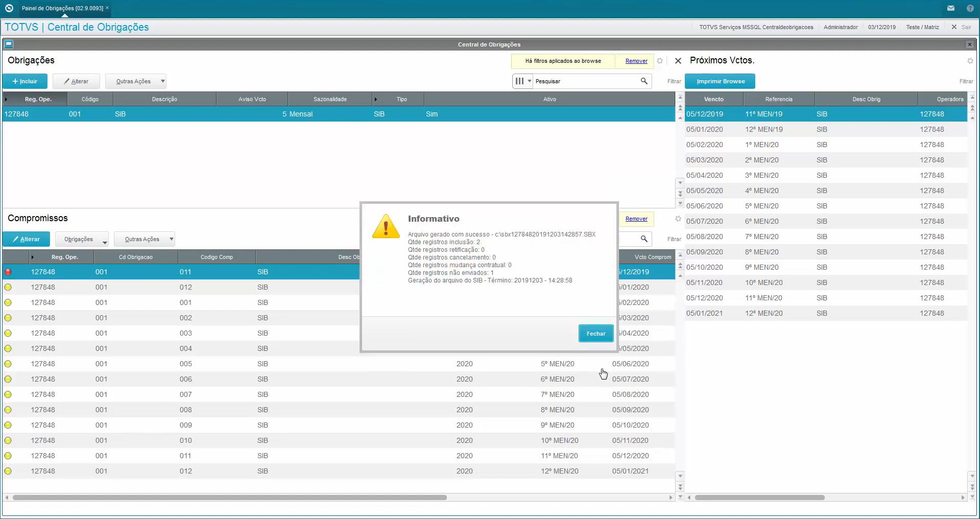Open settings gear in Compromissos panel
Image resolution: width=980 pixels, height=519 pixels.
coord(678,219)
